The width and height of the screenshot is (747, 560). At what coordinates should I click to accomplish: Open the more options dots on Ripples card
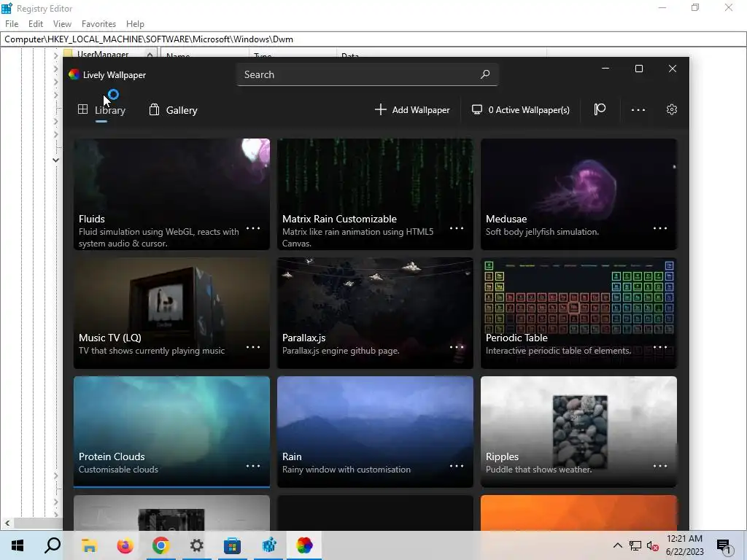pos(659,466)
